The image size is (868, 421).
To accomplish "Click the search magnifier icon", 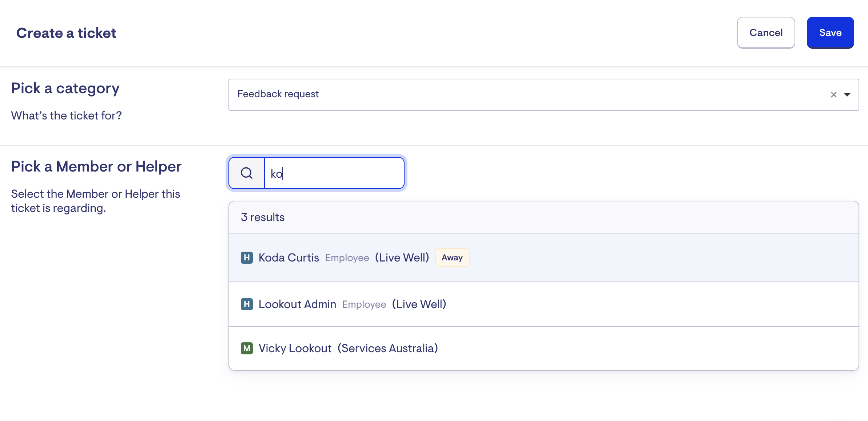I will click(x=247, y=173).
